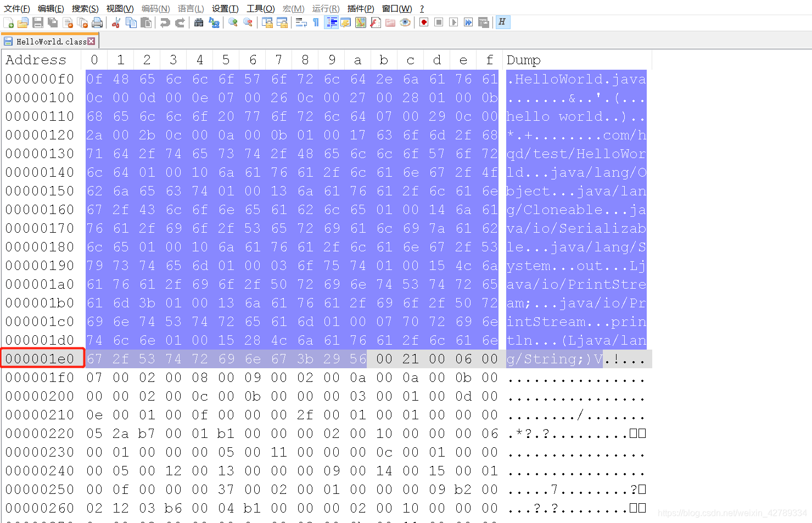Zoom in with the magnifier plus icon
This screenshot has height=523, width=812.
(233, 23)
